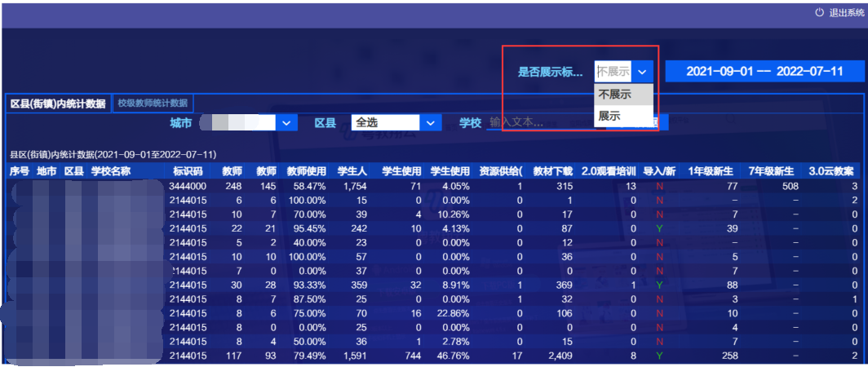
Task: Select the 79.49% cell
Action: tap(311, 355)
